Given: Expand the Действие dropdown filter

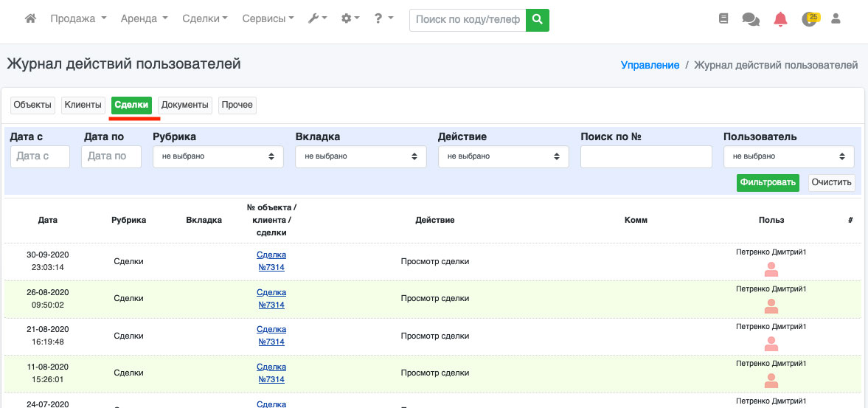Looking at the screenshot, I should coord(503,156).
